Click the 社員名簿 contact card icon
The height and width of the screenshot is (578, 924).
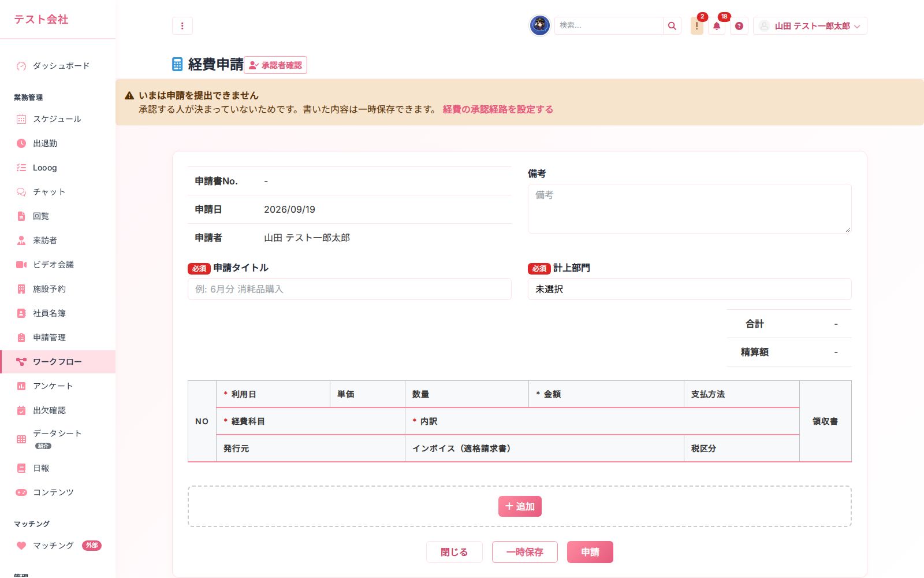[21, 313]
